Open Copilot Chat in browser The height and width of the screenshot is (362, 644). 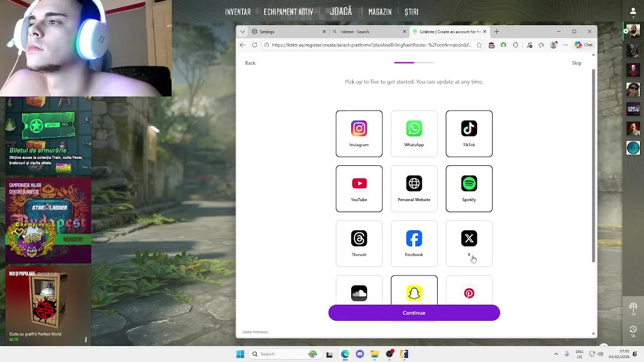pyautogui.click(x=584, y=45)
